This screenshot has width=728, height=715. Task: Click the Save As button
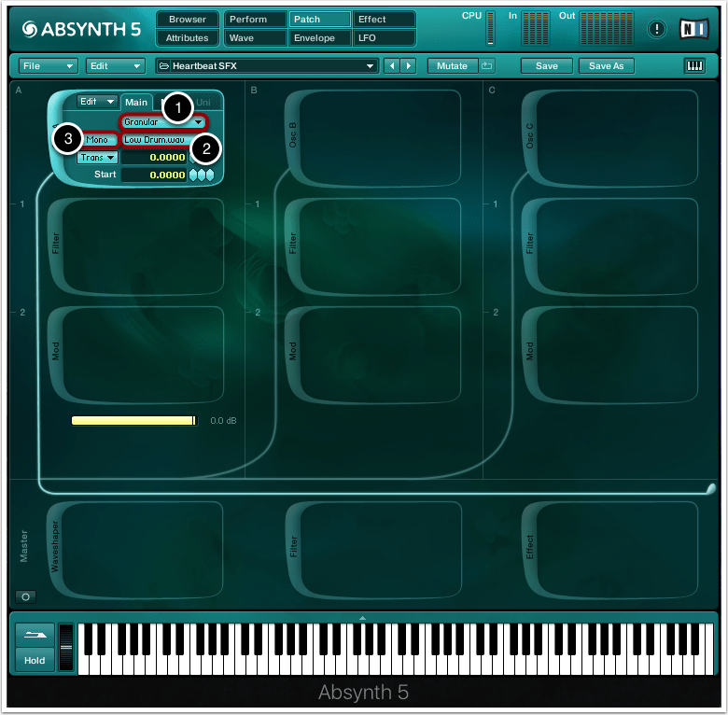pyautogui.click(x=606, y=66)
